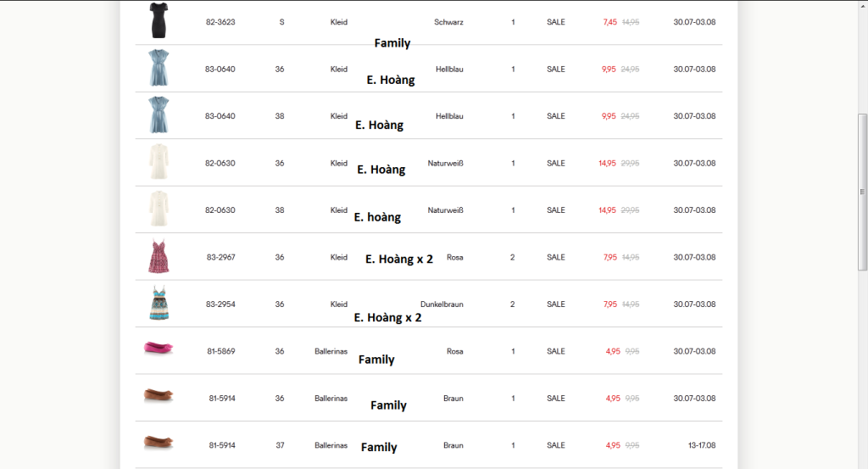Click the pink ballerinas shoe thumbnail
This screenshot has height=469, width=868.
(158, 348)
